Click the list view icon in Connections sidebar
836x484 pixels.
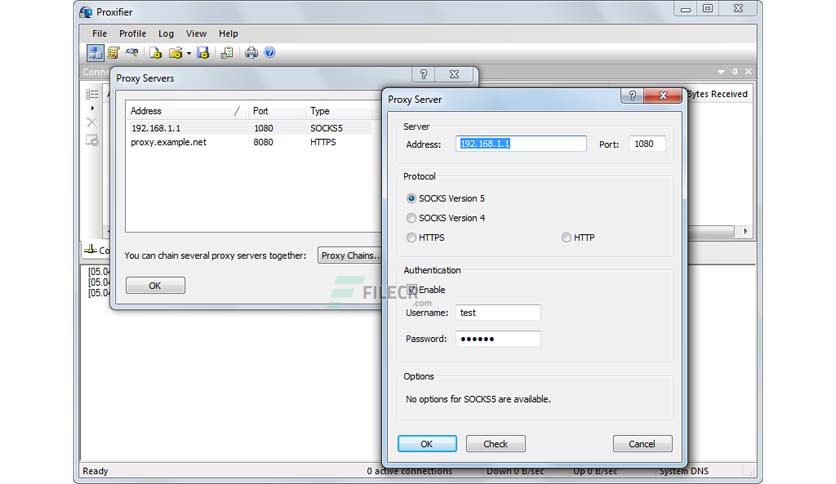tap(92, 94)
